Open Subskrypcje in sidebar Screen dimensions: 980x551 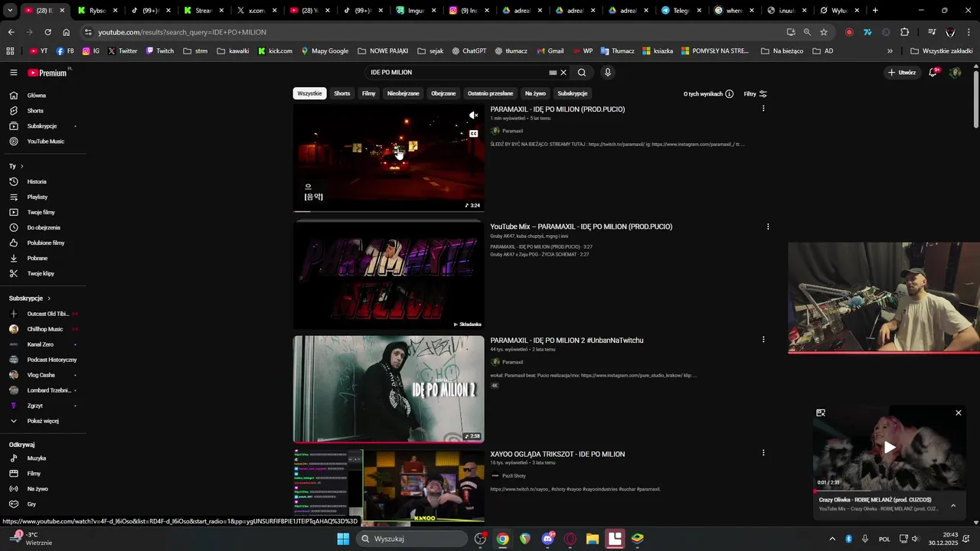(44, 126)
